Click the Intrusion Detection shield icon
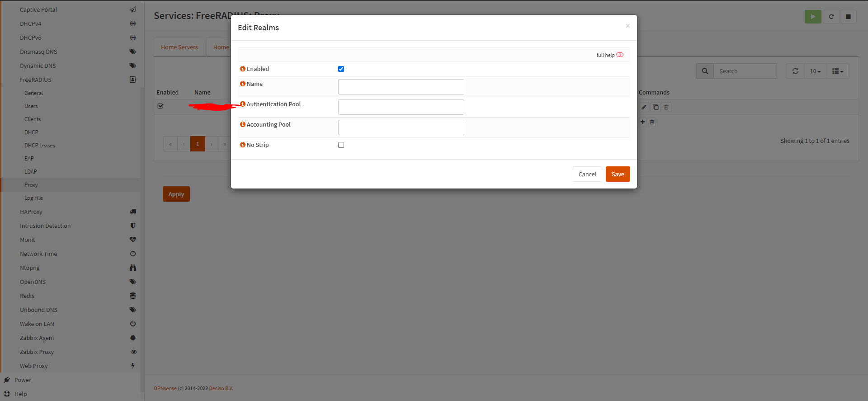868x401 pixels. (x=133, y=226)
